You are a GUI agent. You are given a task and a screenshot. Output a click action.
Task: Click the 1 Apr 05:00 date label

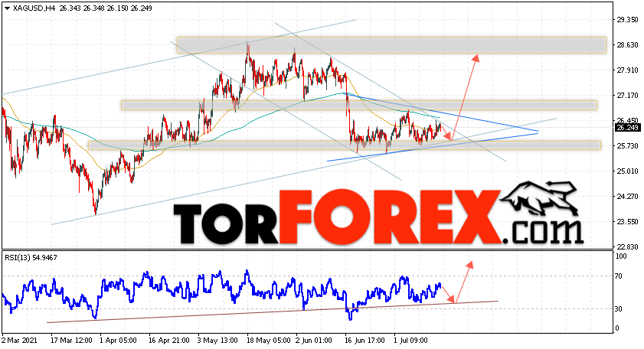(x=118, y=341)
